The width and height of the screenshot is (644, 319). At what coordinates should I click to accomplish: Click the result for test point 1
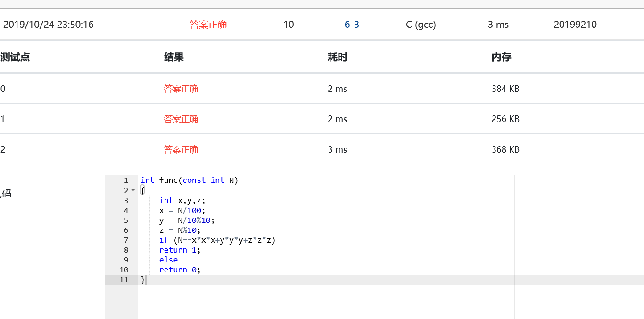coord(181,119)
